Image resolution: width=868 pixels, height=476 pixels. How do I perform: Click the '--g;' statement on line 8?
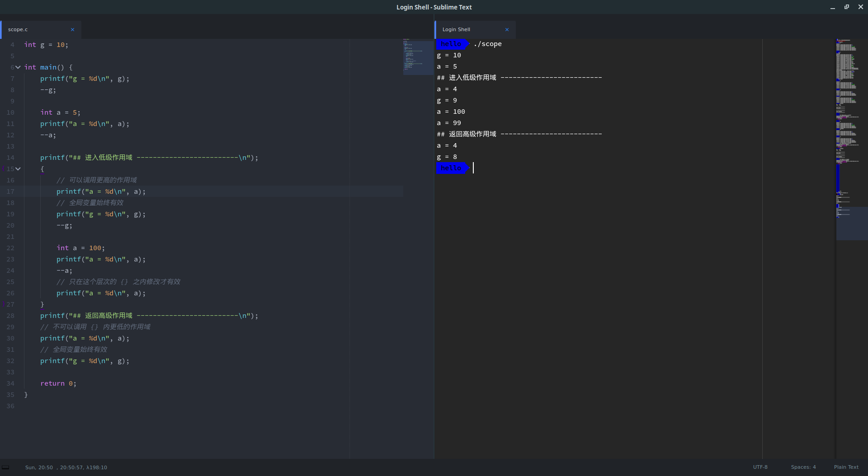[48, 90]
